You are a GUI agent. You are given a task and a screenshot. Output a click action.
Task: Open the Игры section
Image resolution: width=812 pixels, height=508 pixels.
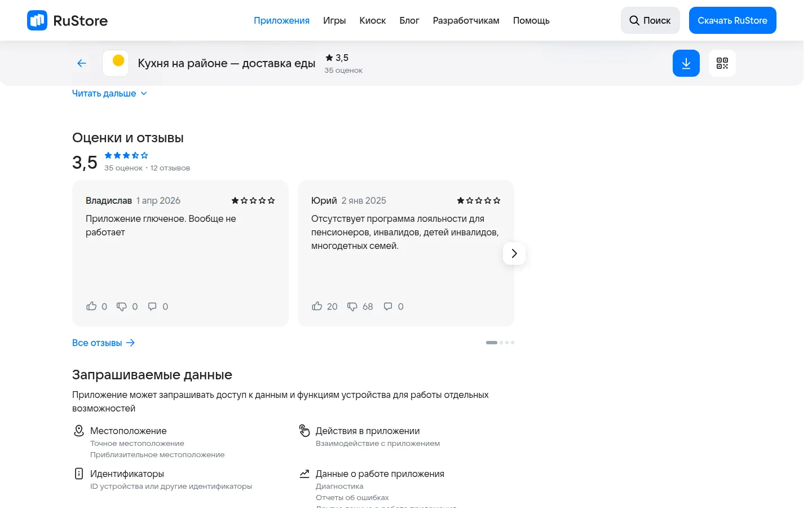pyautogui.click(x=334, y=20)
